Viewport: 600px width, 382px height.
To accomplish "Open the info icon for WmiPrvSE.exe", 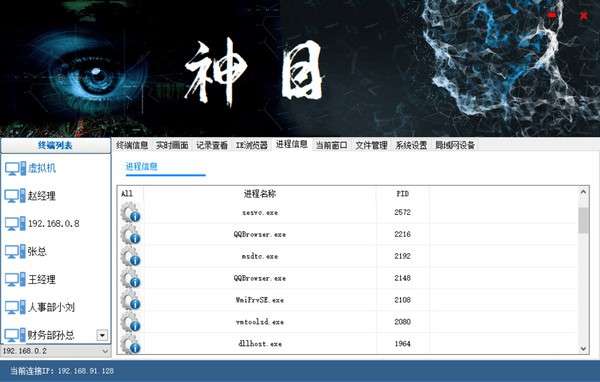I will [130, 300].
